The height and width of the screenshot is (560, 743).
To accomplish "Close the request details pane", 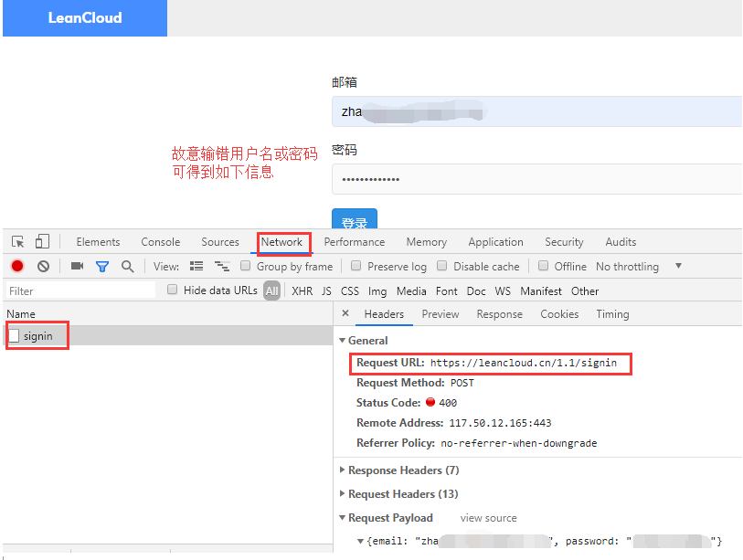I will pos(345,313).
